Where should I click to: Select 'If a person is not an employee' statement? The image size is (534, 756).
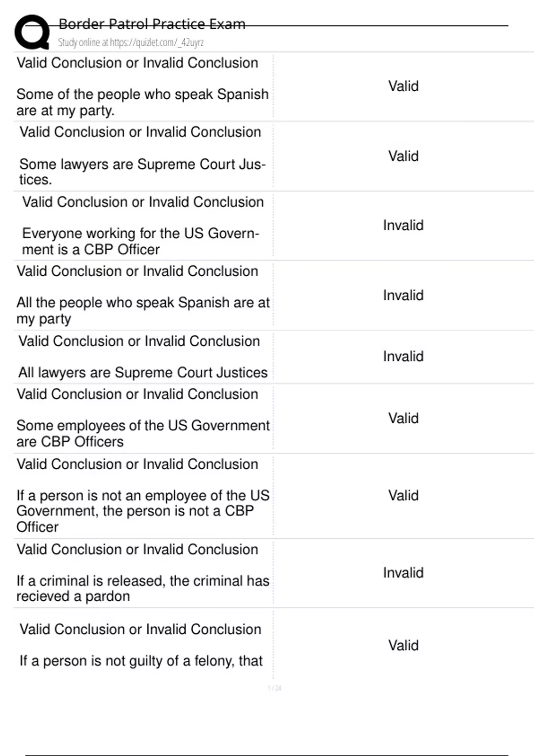(x=143, y=511)
